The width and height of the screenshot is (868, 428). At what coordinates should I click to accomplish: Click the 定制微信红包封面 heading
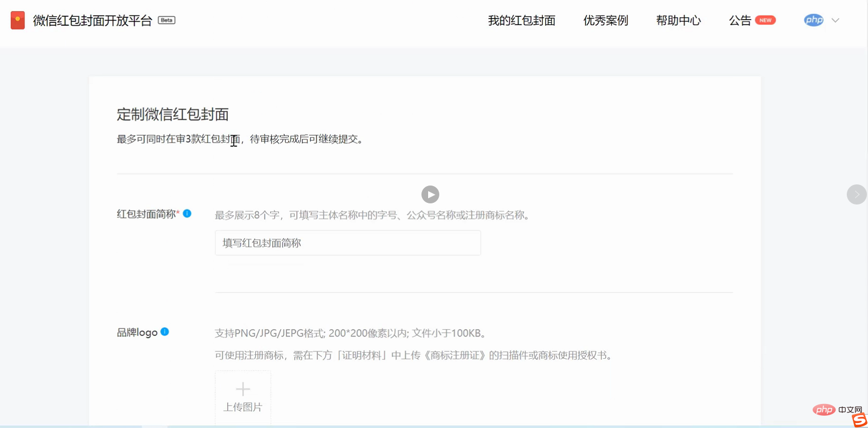tap(173, 115)
